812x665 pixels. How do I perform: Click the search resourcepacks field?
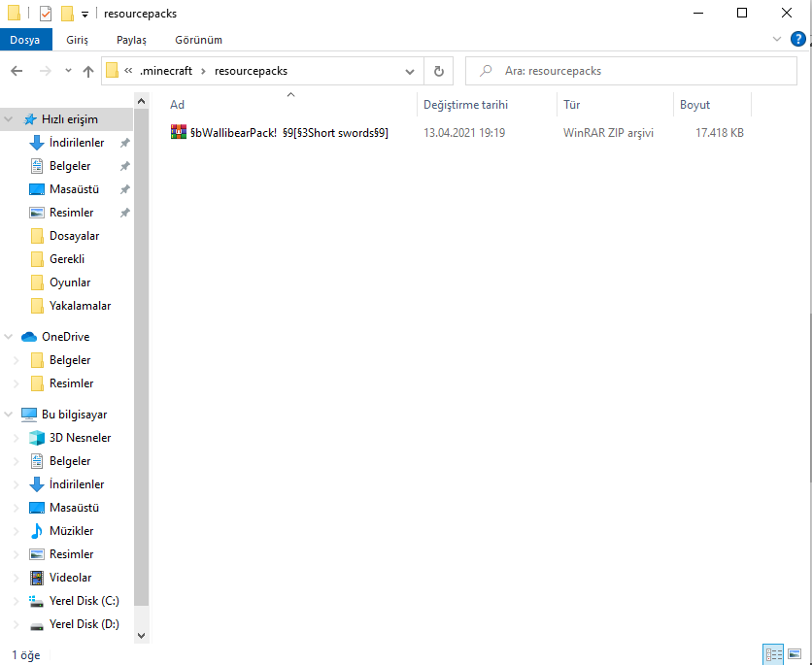point(630,71)
